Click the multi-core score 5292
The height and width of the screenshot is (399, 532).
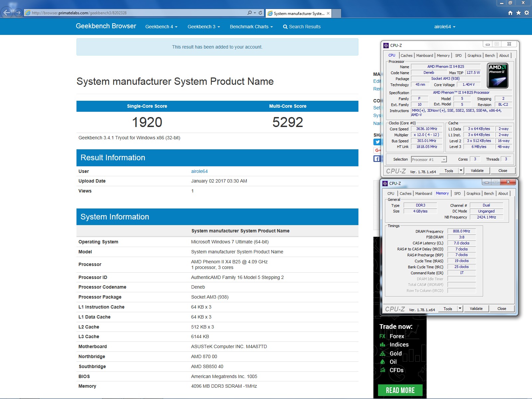click(x=288, y=122)
